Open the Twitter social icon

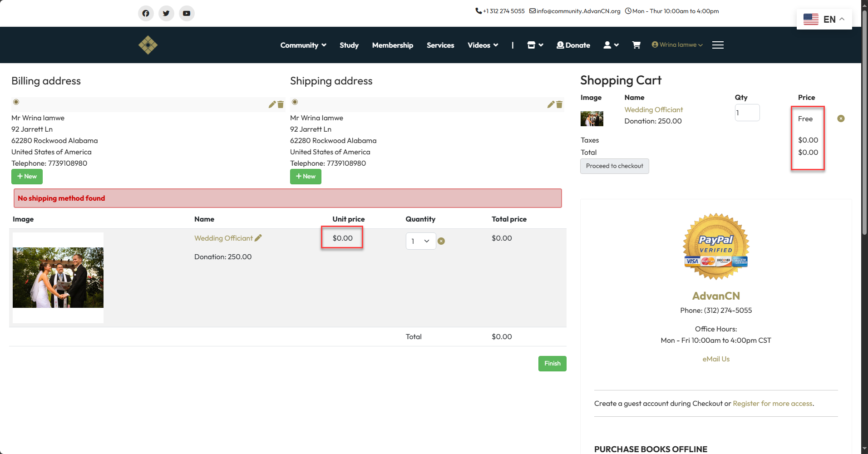[166, 13]
